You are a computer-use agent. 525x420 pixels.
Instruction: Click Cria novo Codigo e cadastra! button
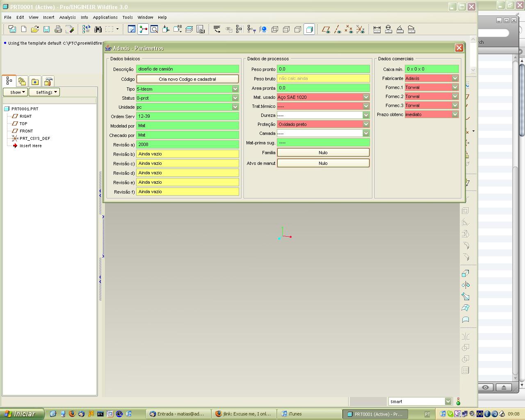(187, 79)
